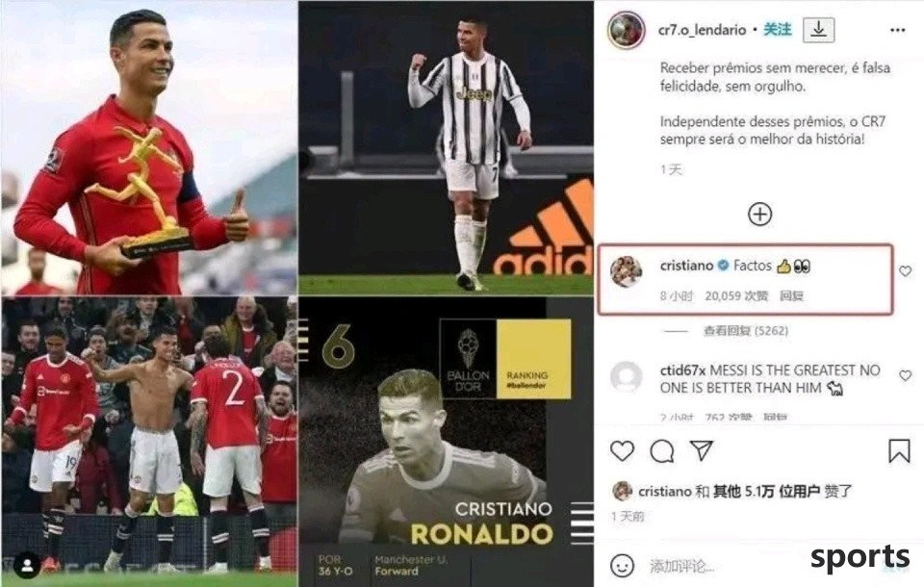The width and height of the screenshot is (924, 587).
Task: Save the post with the bookmark icon
Action: pos(899,451)
